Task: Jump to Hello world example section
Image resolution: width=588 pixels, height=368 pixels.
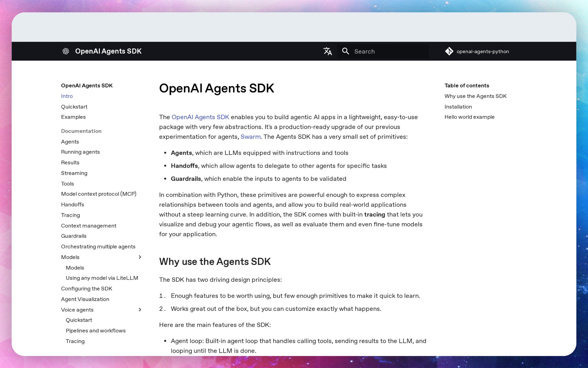Action: click(x=469, y=117)
